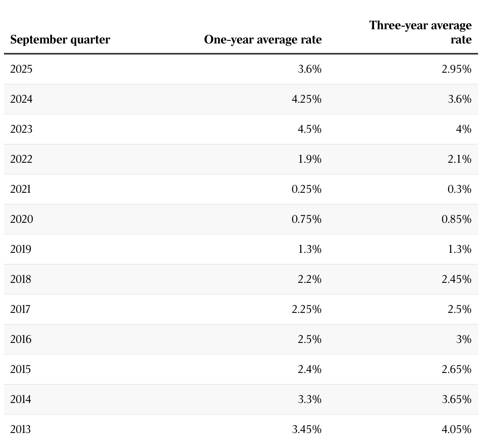This screenshot has height=448, width=482.
Task: Click the 2.95% three-year rate value
Action: 457,69
